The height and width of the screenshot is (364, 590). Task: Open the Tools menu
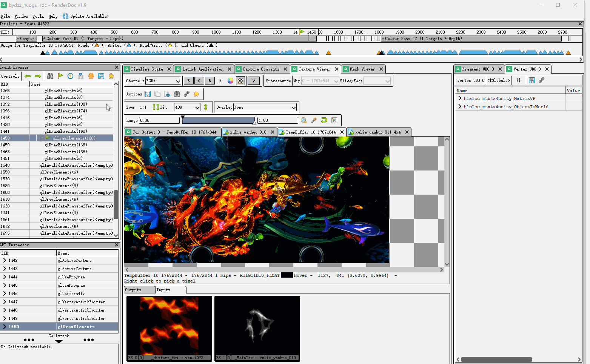38,16
